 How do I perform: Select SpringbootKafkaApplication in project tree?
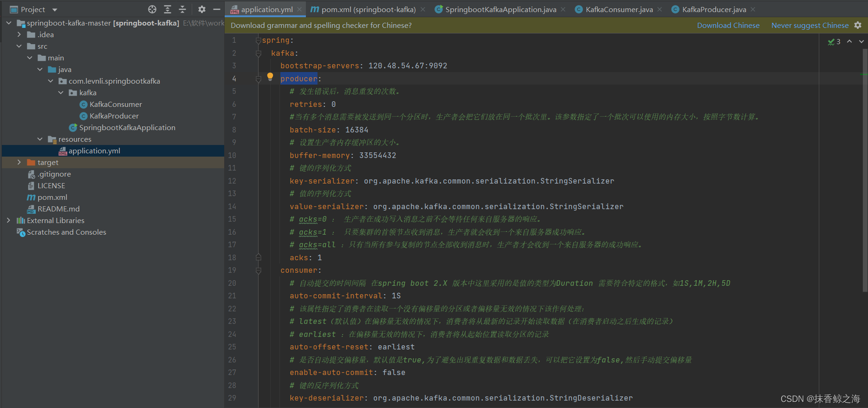127,127
